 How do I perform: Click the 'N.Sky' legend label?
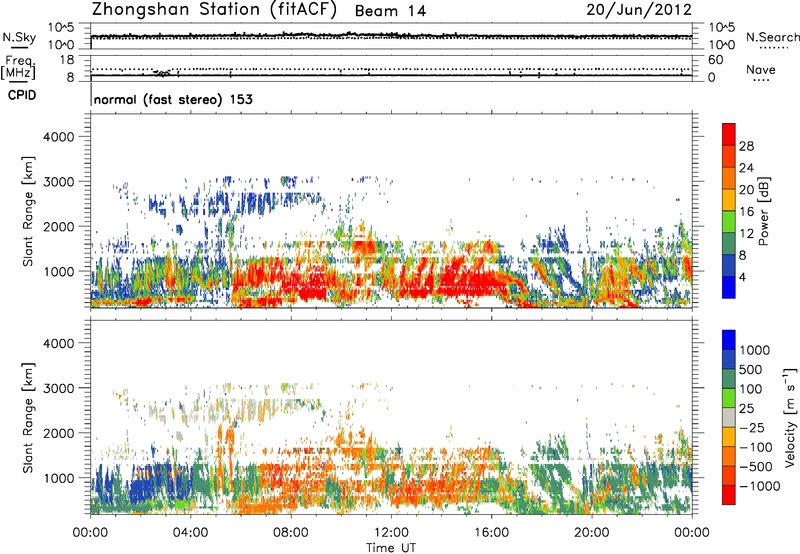pos(19,37)
